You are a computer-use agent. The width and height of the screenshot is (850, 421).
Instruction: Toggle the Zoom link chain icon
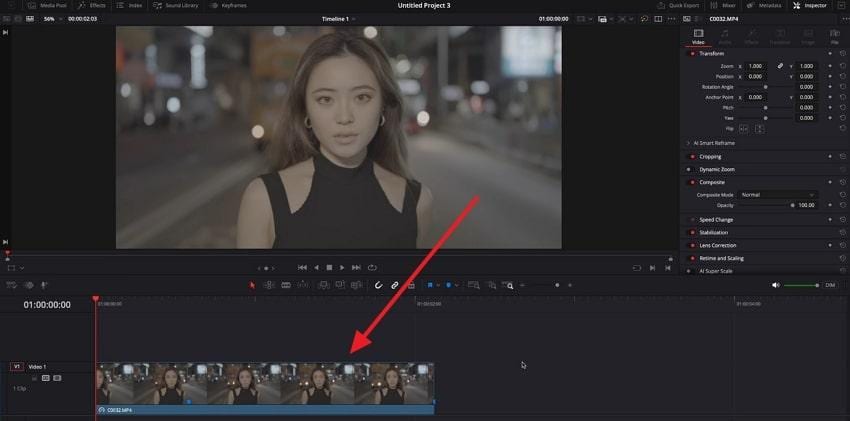tap(780, 66)
